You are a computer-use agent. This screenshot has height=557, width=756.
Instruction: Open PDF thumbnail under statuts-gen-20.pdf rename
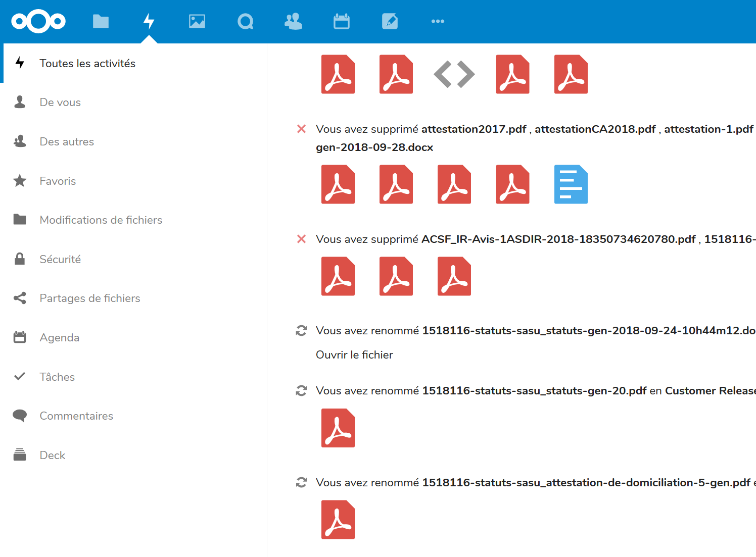[x=338, y=428]
